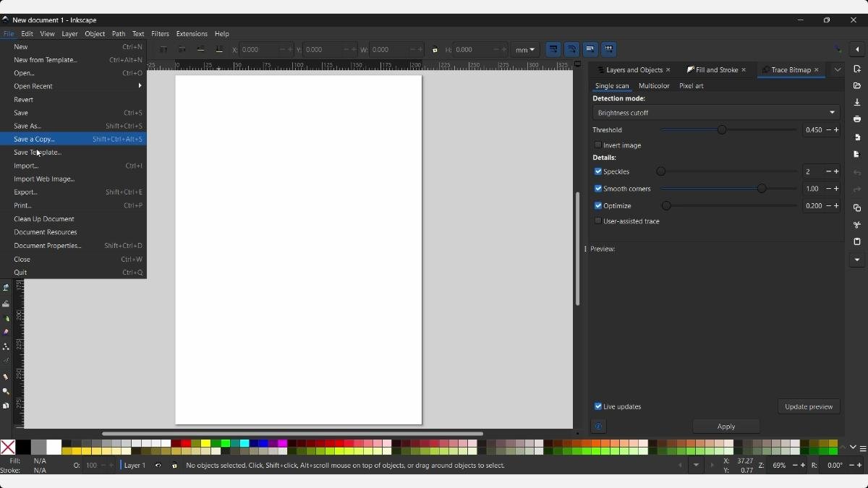Viewport: 868px width, 488px height.
Task: Open the Brightness cutoff detection mode dropdown
Action: (716, 113)
